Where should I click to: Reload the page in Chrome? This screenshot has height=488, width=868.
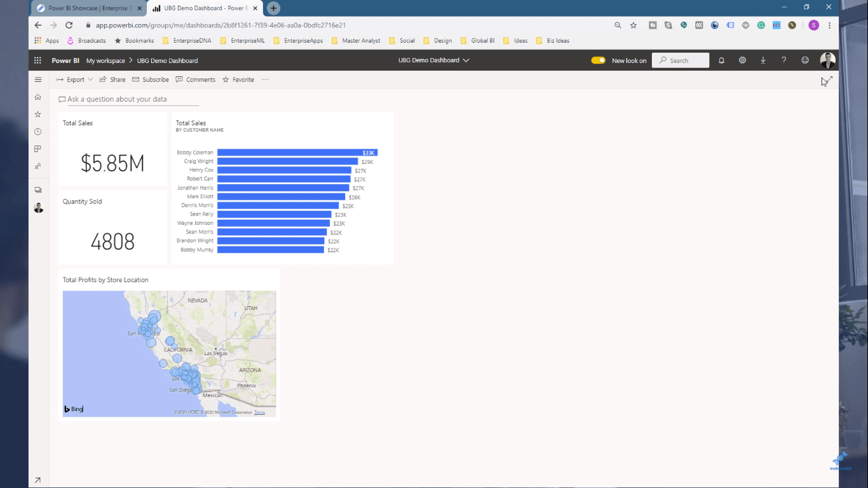(x=69, y=25)
